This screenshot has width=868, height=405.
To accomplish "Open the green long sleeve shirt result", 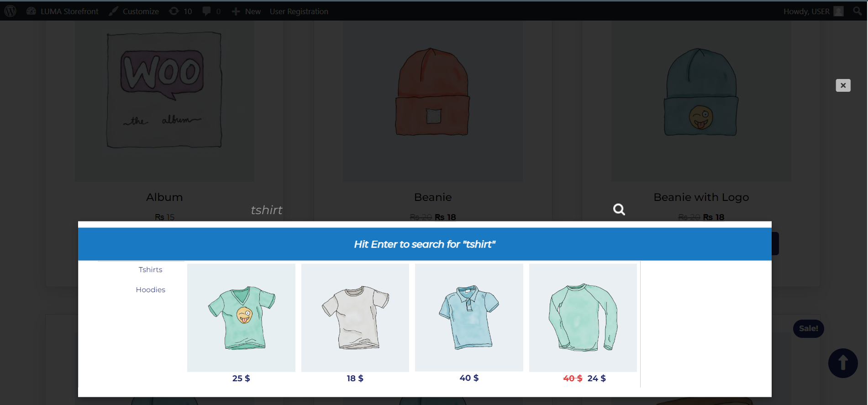I will tap(583, 318).
